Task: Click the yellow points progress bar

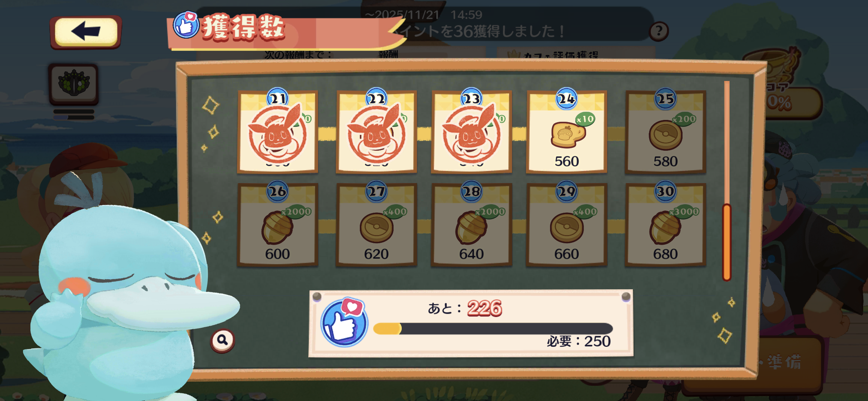Action: [x=493, y=329]
